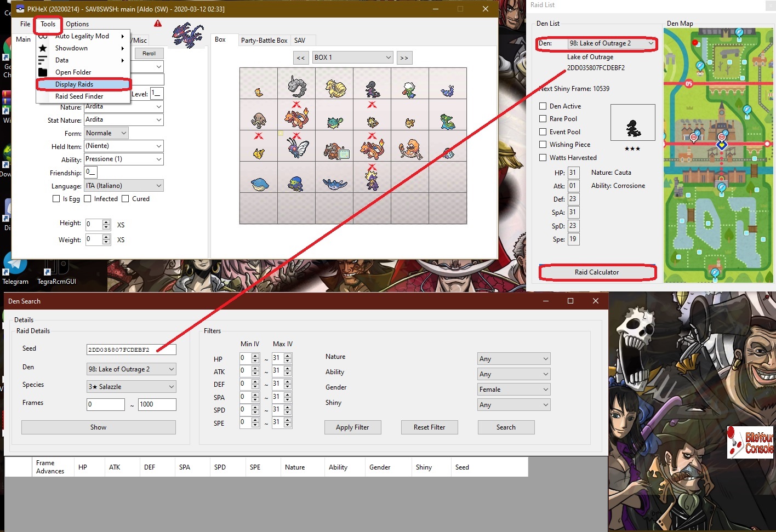Click the red legality warning triangle
This screenshot has height=532, width=776.
pyautogui.click(x=158, y=24)
